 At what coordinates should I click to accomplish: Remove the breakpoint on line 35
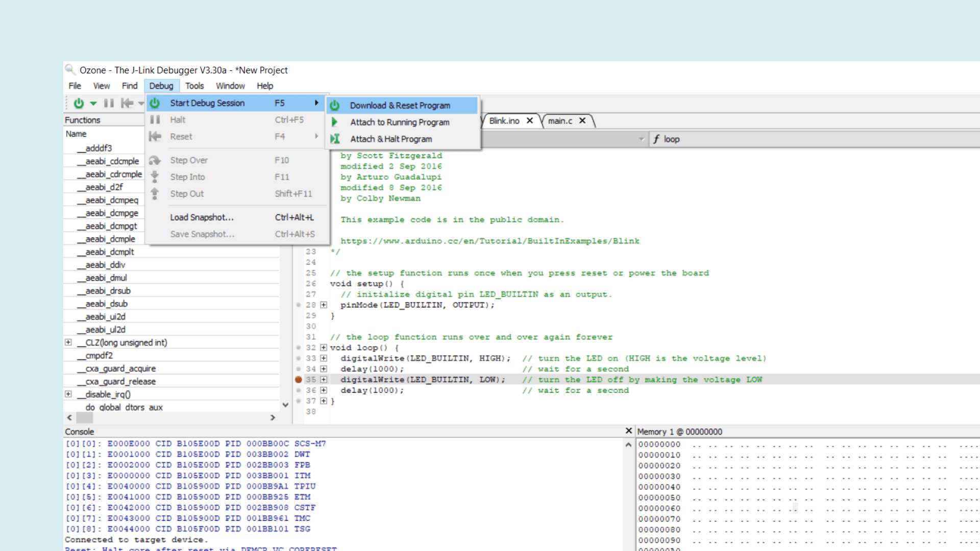[x=298, y=380]
